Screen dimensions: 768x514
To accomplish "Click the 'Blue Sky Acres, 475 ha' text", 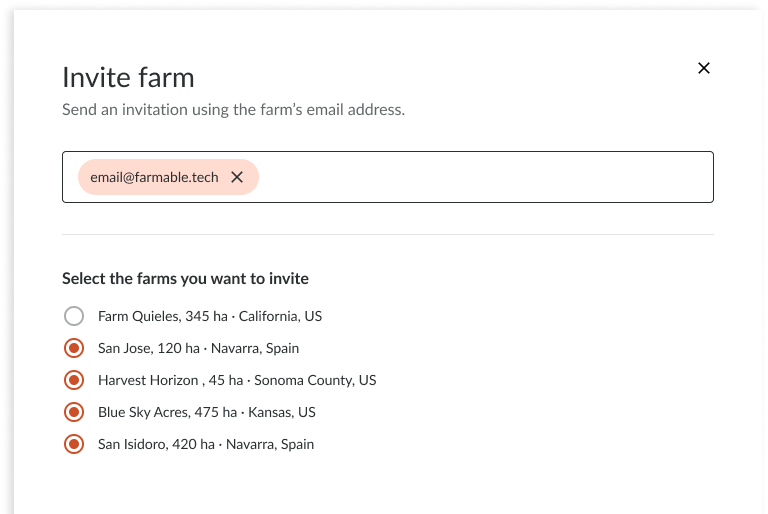I will pos(168,412).
